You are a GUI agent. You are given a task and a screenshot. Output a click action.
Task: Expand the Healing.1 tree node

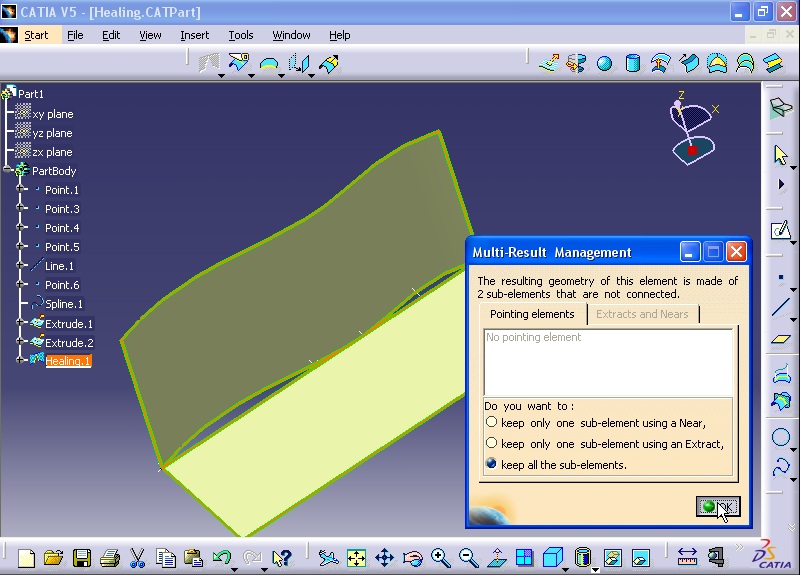click(20, 360)
